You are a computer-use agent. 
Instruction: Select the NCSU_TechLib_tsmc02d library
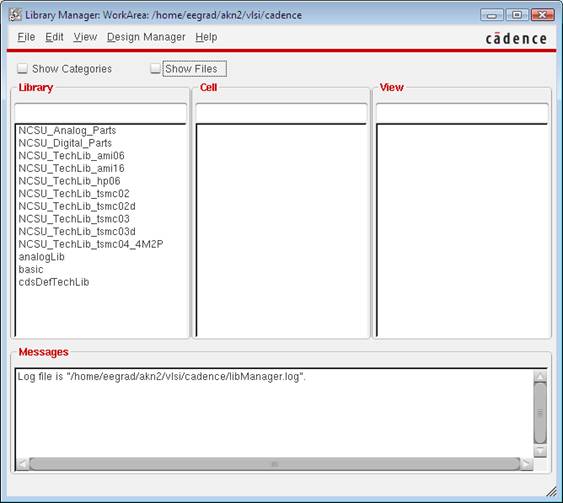[x=77, y=206]
